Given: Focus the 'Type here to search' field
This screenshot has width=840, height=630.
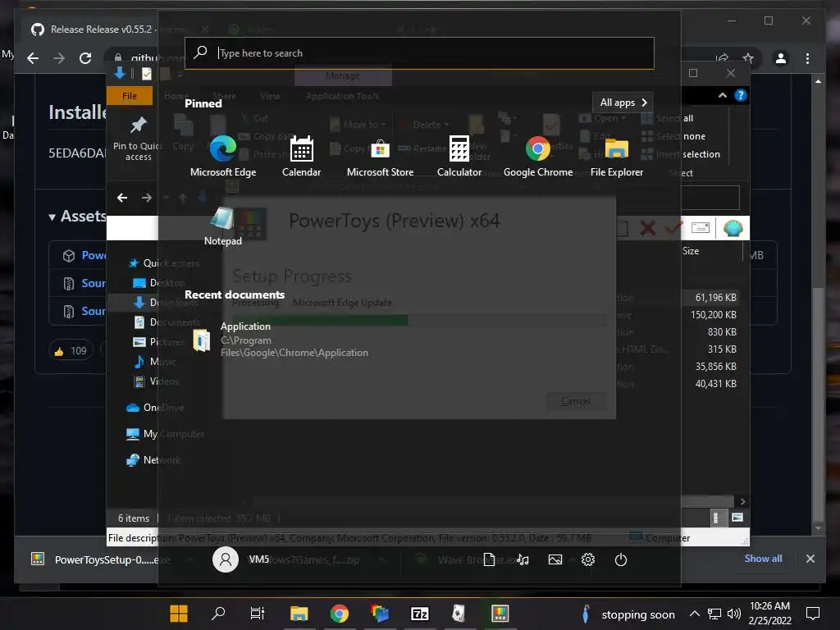Looking at the screenshot, I should coord(419,53).
